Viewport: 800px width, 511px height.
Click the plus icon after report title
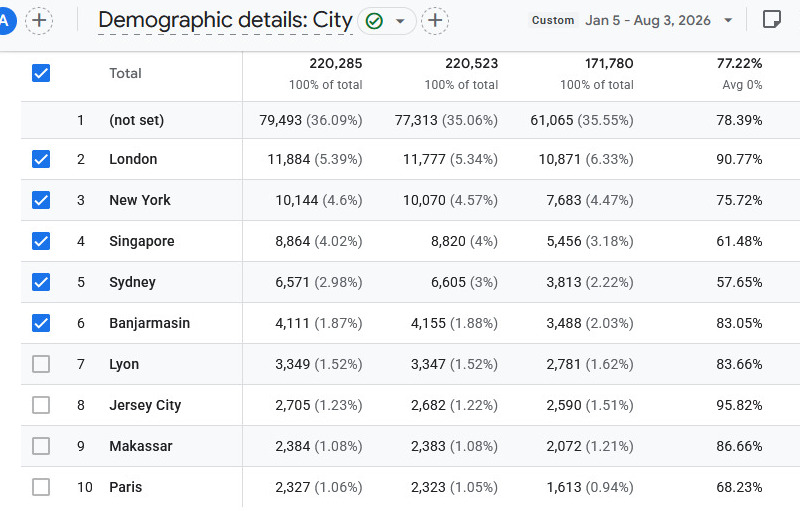coord(435,21)
